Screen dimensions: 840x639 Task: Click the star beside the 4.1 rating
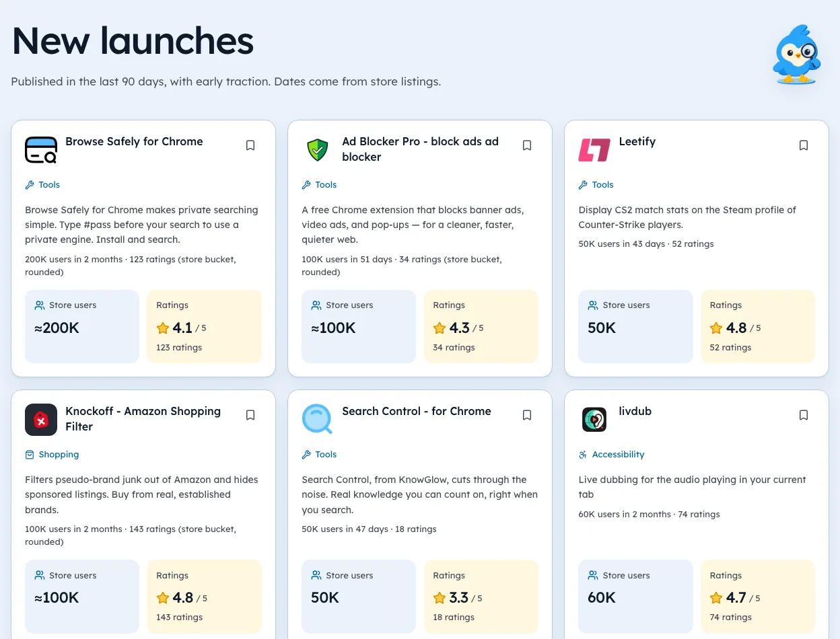tap(163, 328)
